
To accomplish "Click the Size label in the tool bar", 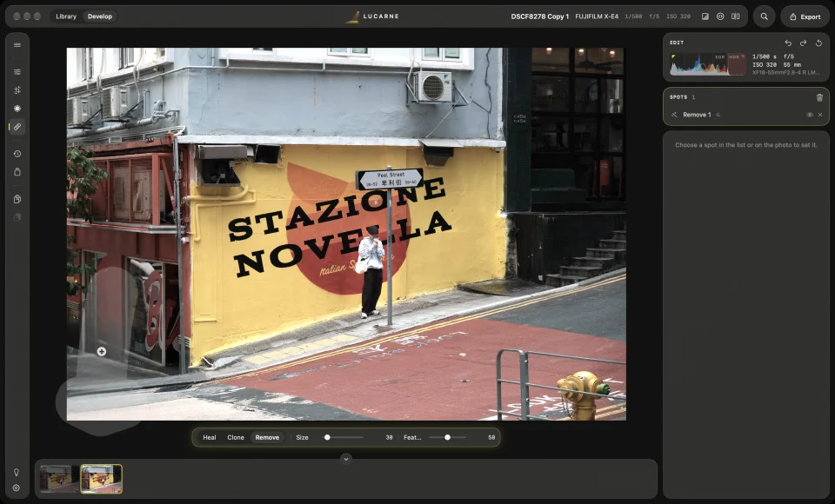I will pos(302,437).
